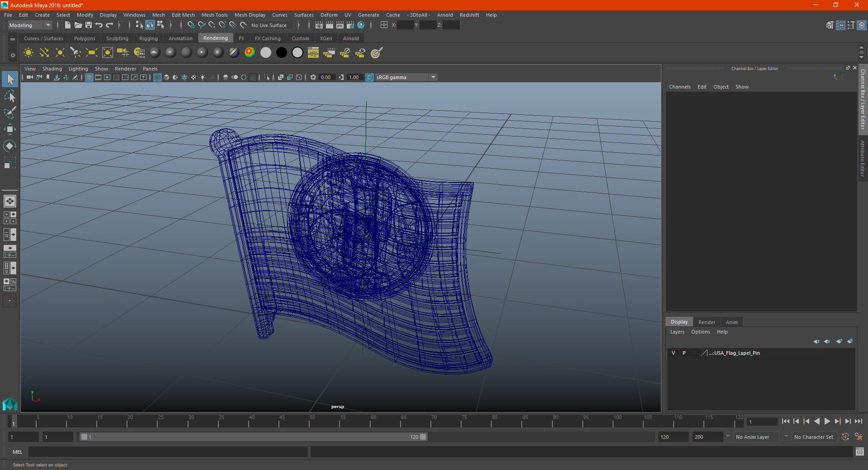Create an Area Light from shelf
868x470 pixels.
tap(91, 53)
